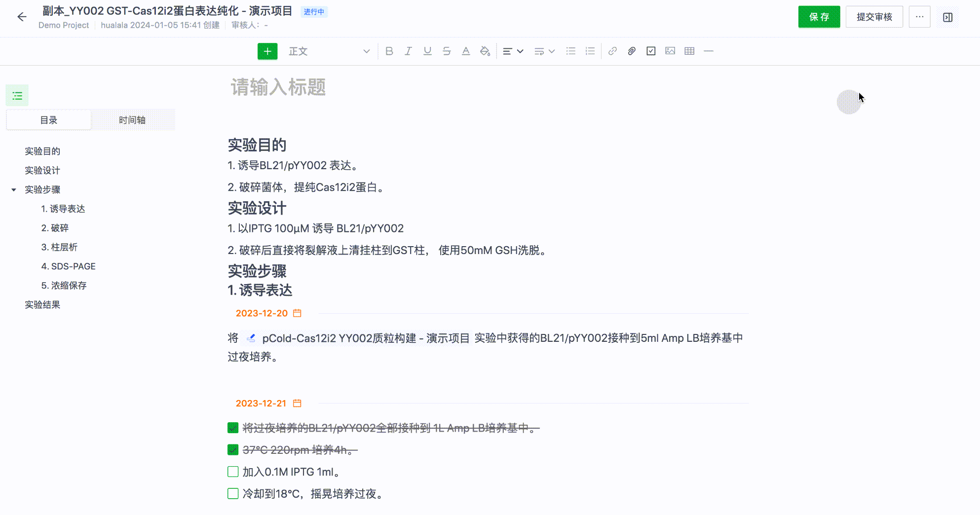The image size is (980, 515).
Task: Uncheck the 37°C 220rpm task checkbox
Action: [x=233, y=450]
